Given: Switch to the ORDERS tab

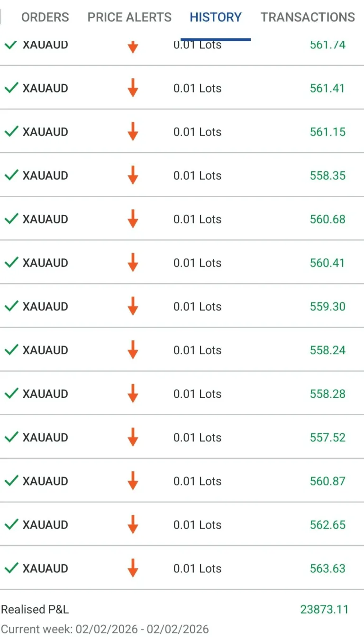Looking at the screenshot, I should [45, 18].
